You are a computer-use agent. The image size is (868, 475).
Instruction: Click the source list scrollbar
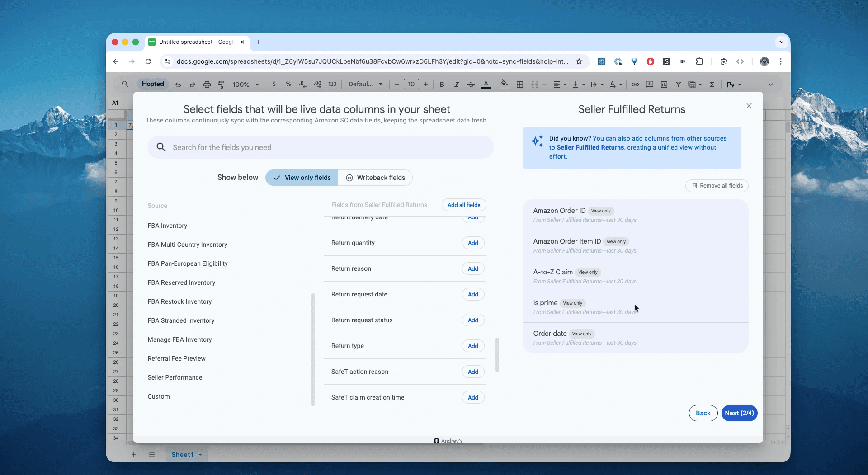click(313, 350)
